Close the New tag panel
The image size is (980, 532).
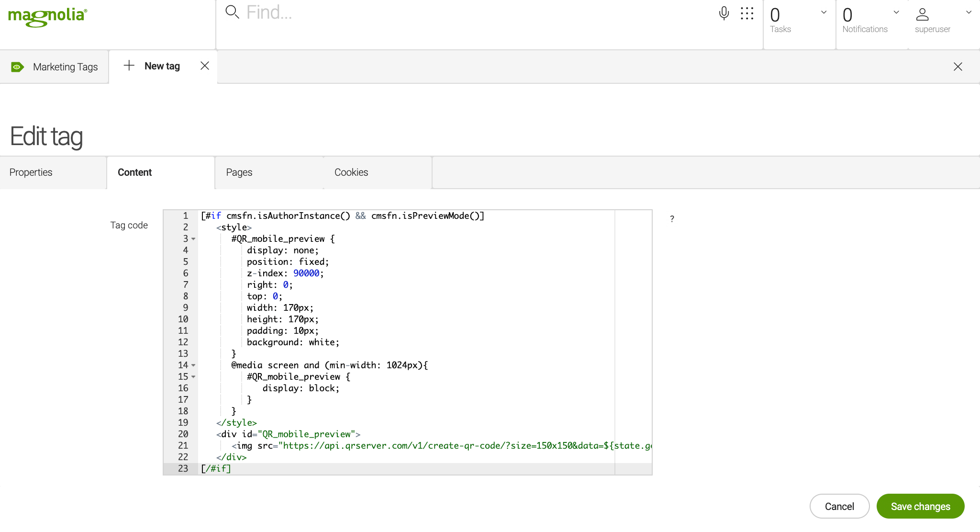[x=205, y=66]
